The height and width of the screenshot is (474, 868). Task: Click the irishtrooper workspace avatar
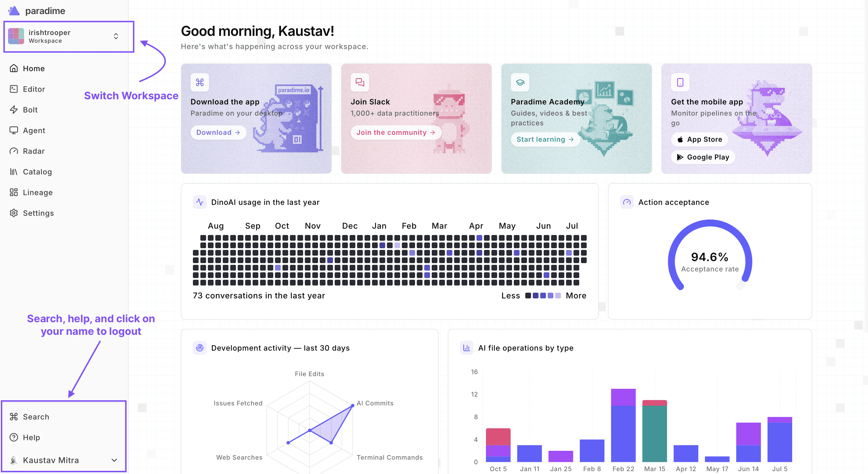pyautogui.click(x=16, y=36)
